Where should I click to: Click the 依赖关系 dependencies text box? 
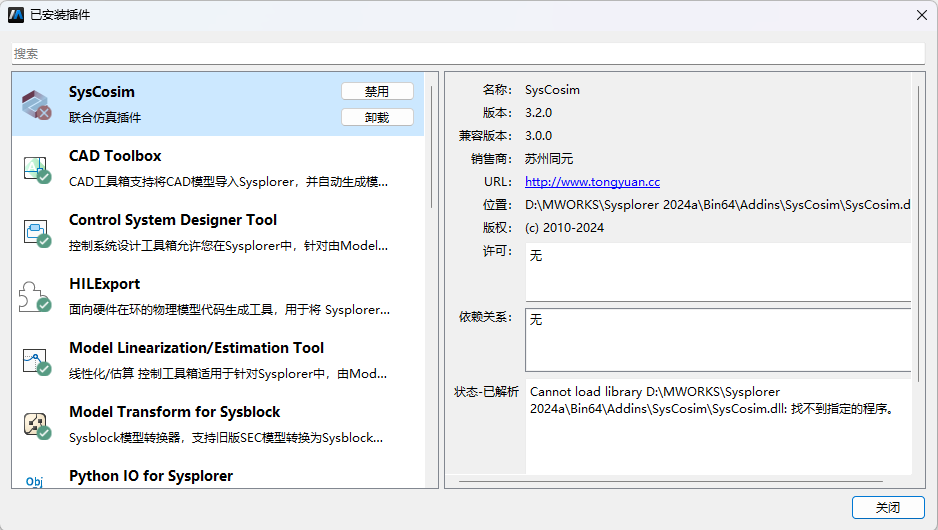pyautogui.click(x=718, y=340)
